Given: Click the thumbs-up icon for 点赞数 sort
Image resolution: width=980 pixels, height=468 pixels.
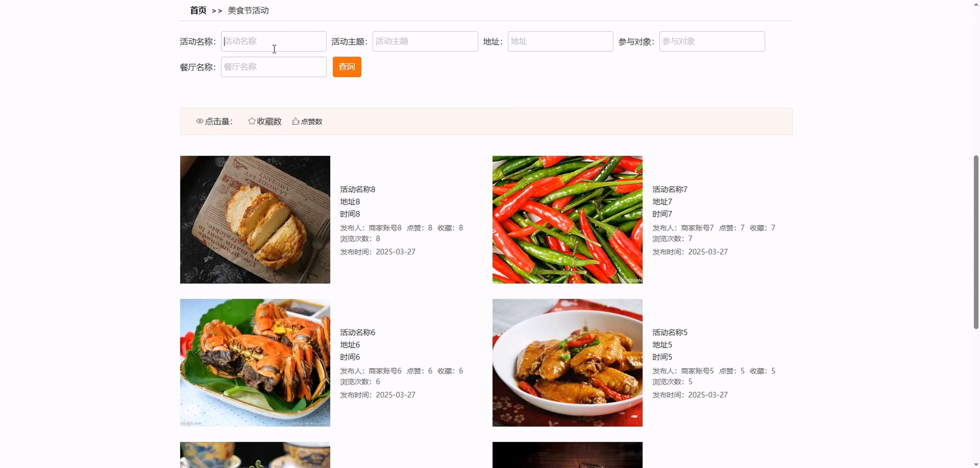Looking at the screenshot, I should point(295,121).
